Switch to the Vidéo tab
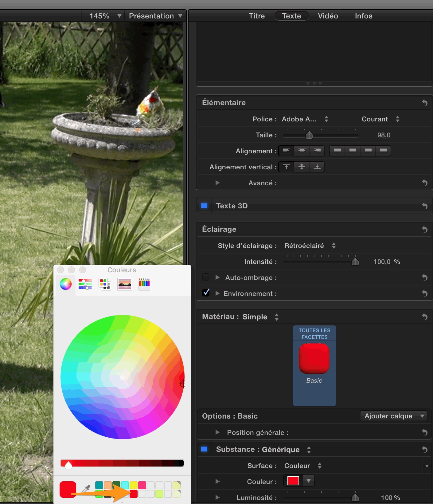The height and width of the screenshot is (504, 433). tap(328, 16)
